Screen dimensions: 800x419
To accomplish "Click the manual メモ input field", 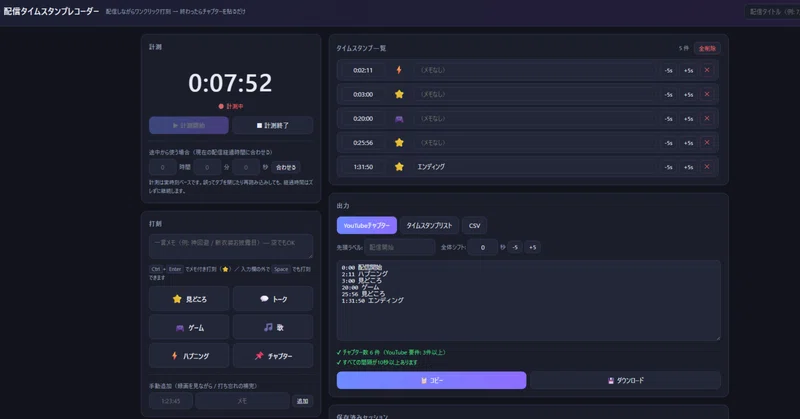I will (x=242, y=401).
